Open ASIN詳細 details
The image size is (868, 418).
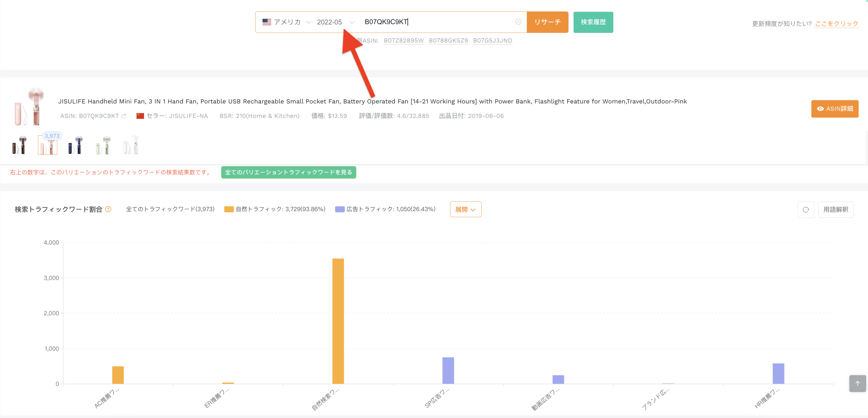point(835,109)
